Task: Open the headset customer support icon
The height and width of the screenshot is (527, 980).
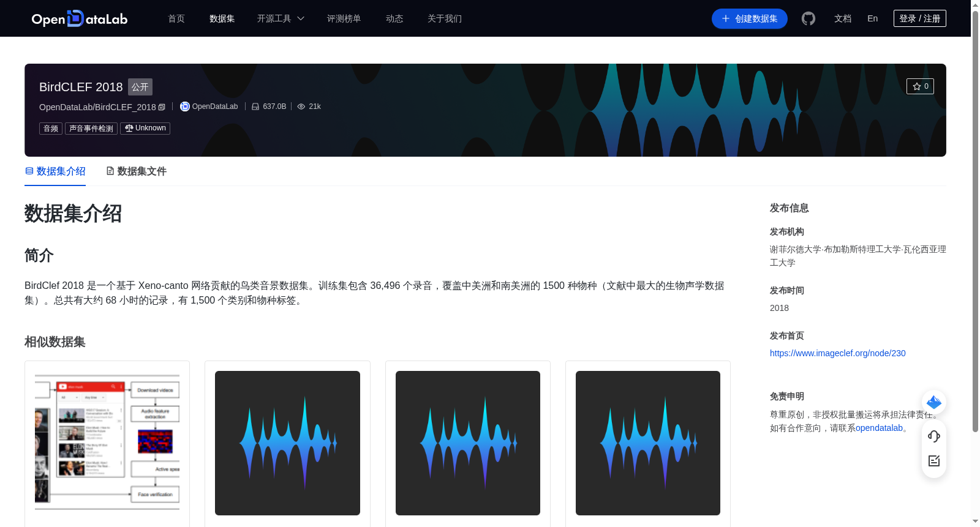Action: coord(934,436)
